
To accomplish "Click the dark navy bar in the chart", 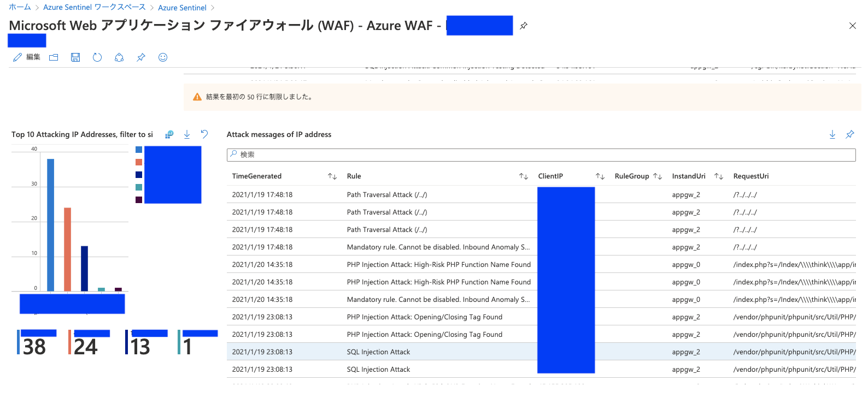I will pos(85,269).
